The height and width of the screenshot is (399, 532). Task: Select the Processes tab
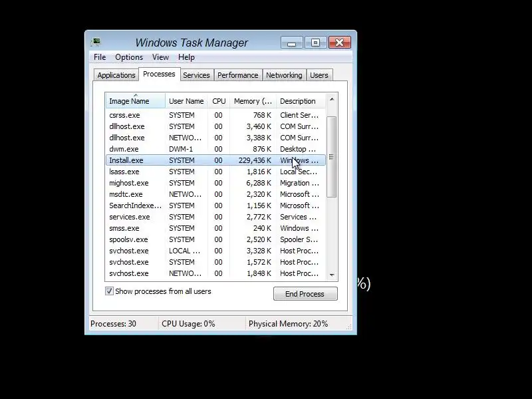click(159, 74)
